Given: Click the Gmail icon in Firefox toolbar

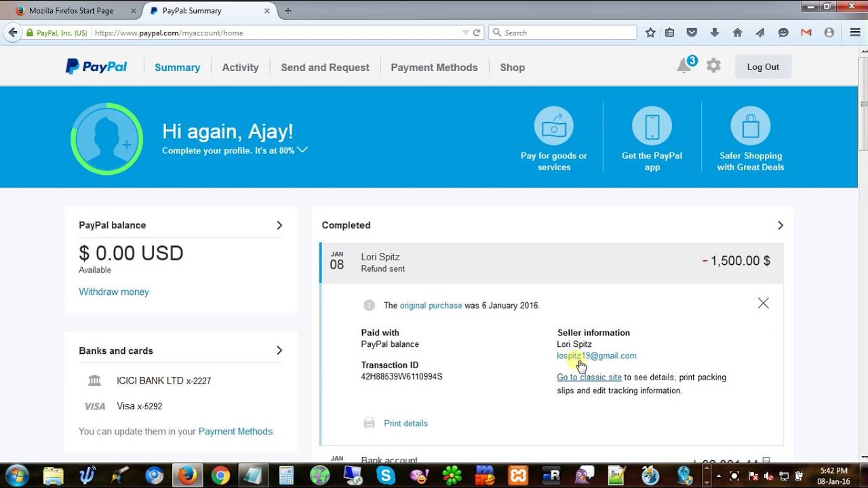Looking at the screenshot, I should point(806,33).
